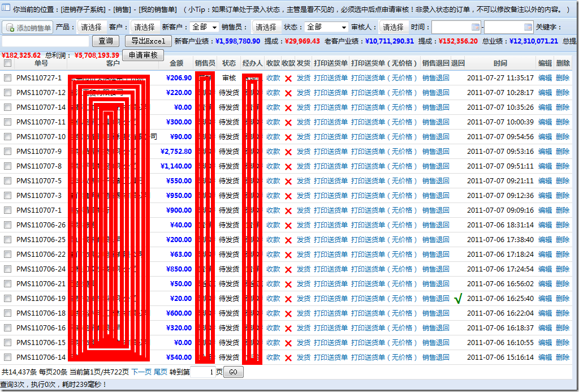Click the keyword search text field

[45, 41]
